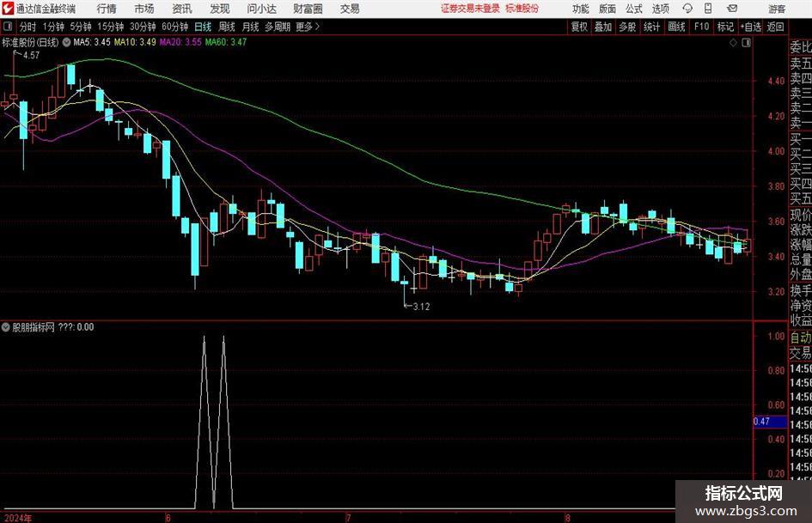This screenshot has height=523, width=812.
Task: Switch to 分时 chart tab
Action: (28, 27)
